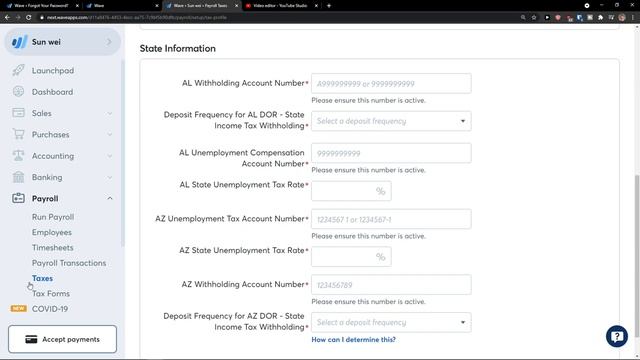Click the Dashboard gauge icon
640x360 pixels.
18,91
